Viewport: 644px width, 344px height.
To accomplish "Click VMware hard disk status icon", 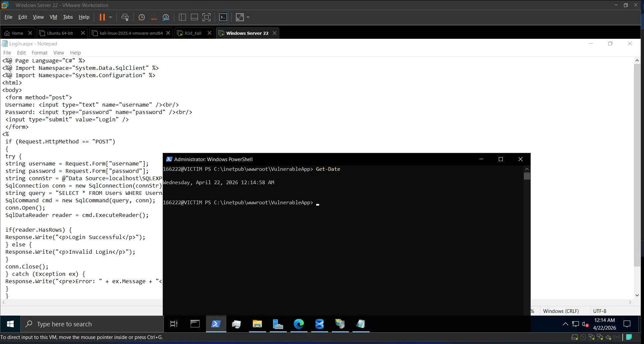I will (x=575, y=337).
